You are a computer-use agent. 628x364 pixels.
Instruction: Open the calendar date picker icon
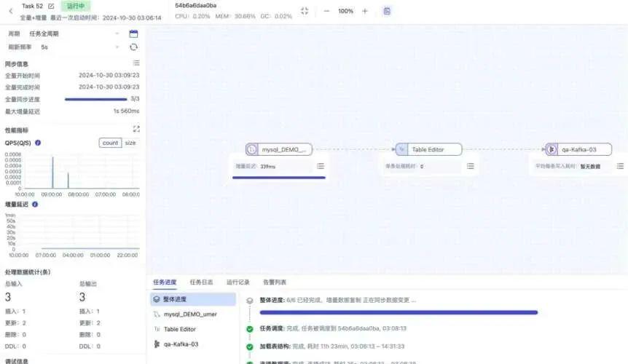133,33
